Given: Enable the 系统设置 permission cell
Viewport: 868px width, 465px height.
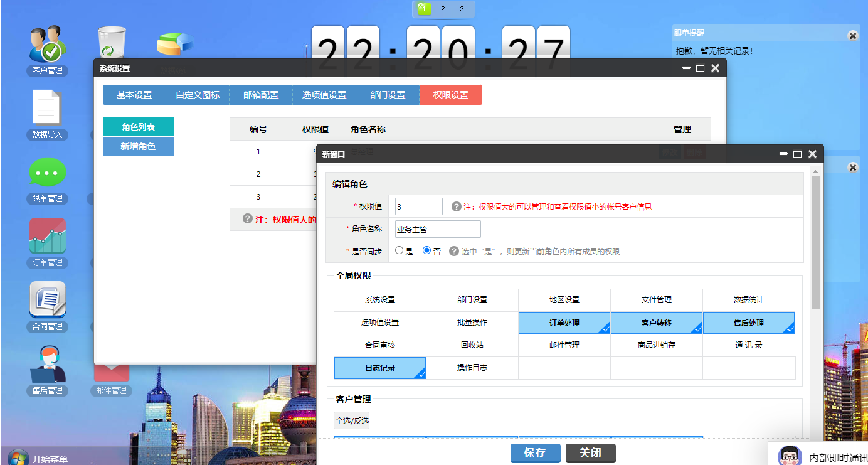Looking at the screenshot, I should [x=379, y=300].
